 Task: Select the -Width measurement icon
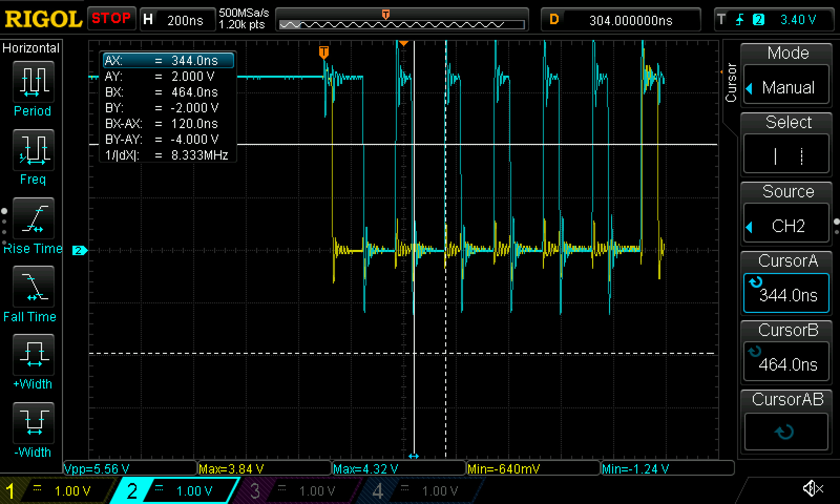(33, 423)
